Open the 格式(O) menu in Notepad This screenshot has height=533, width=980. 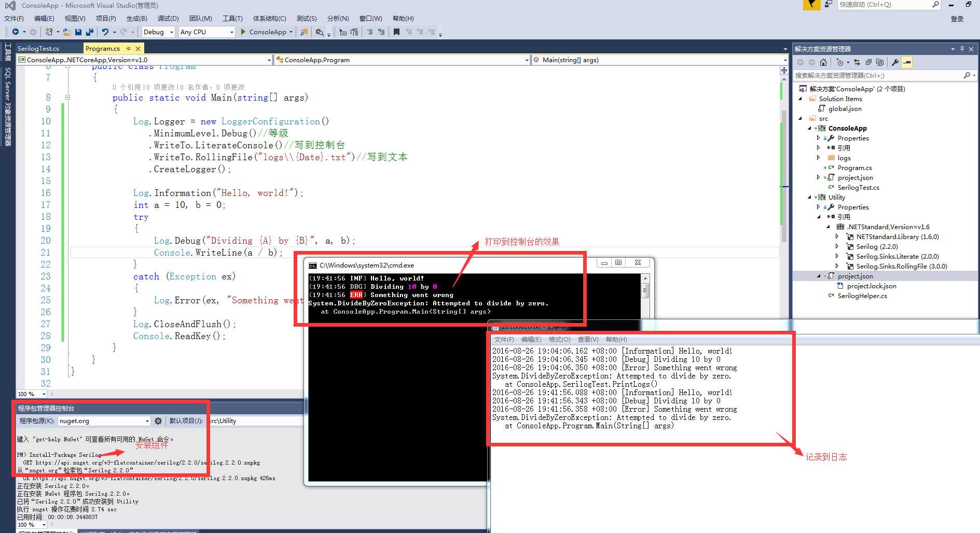(559, 340)
